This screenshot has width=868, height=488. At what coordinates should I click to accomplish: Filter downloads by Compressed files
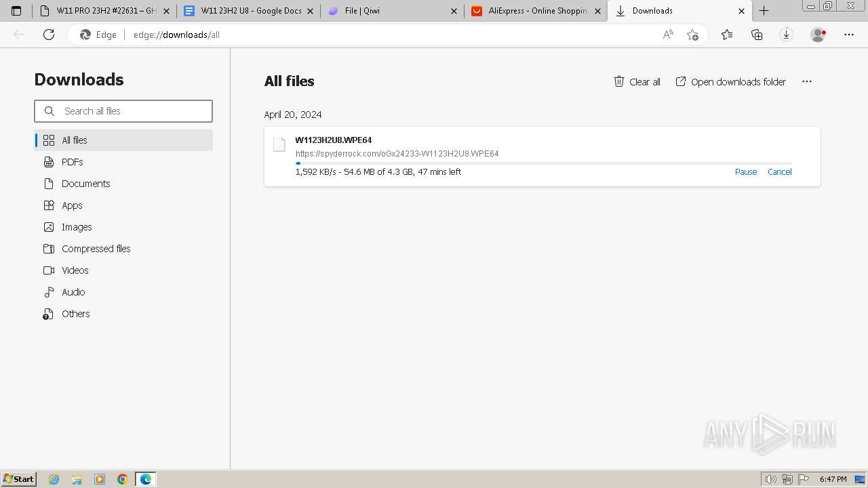pos(123,249)
